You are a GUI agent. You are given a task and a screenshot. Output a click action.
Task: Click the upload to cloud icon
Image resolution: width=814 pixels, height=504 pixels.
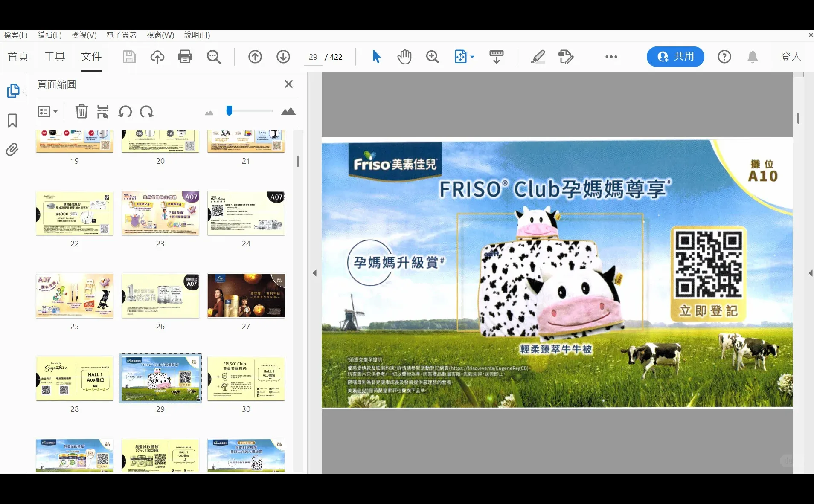(x=157, y=57)
